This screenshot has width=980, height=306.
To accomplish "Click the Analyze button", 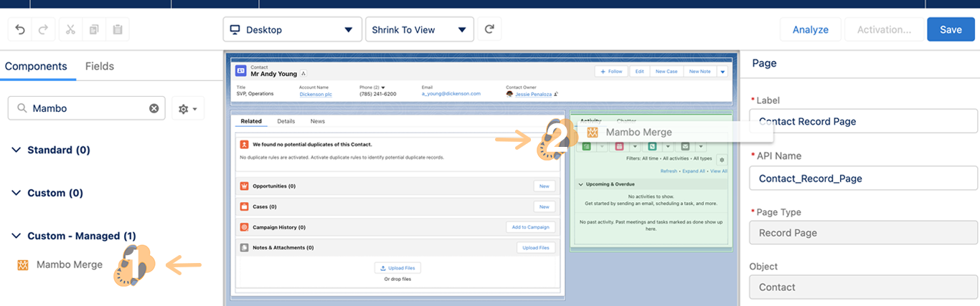I will [x=810, y=29].
